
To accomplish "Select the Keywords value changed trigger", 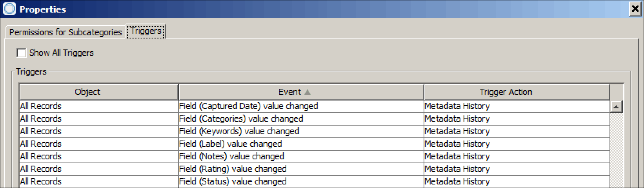I will coord(239,131).
